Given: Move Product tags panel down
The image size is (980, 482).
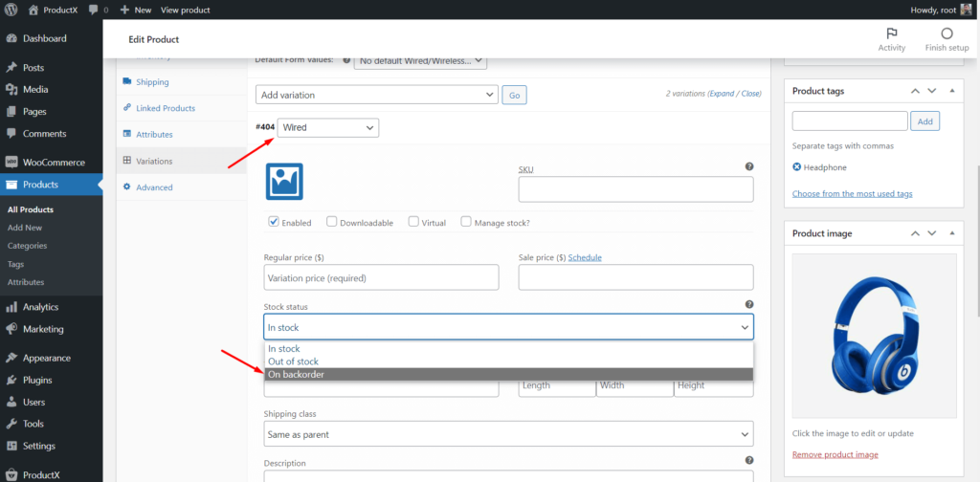Looking at the screenshot, I should click(932, 91).
